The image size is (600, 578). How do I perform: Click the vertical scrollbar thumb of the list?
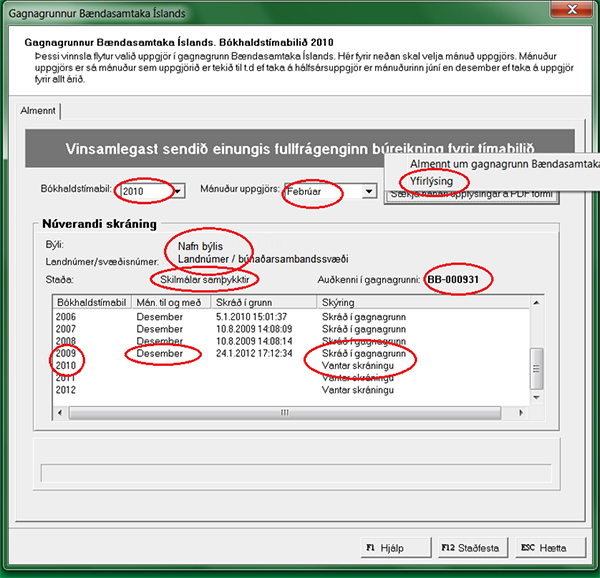click(536, 368)
